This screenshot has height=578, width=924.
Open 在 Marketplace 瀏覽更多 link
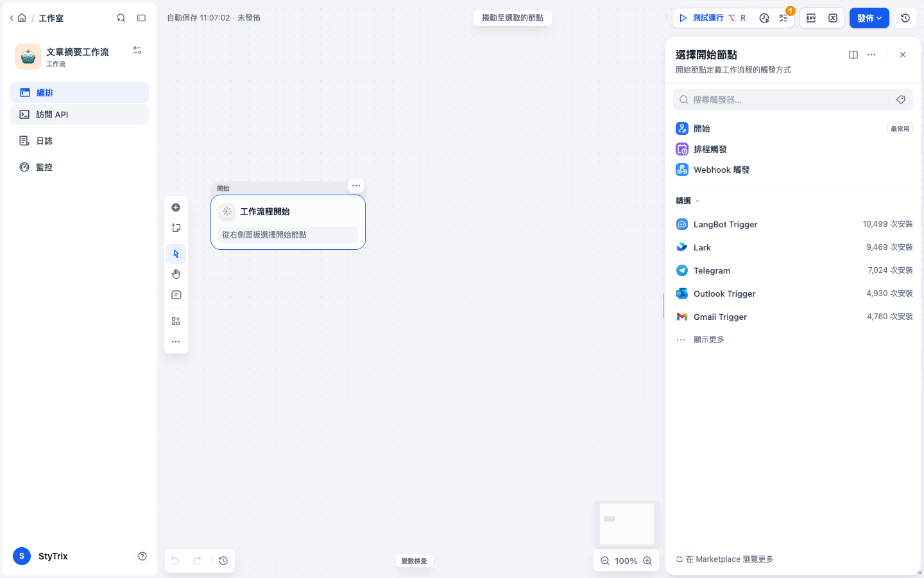coord(725,559)
